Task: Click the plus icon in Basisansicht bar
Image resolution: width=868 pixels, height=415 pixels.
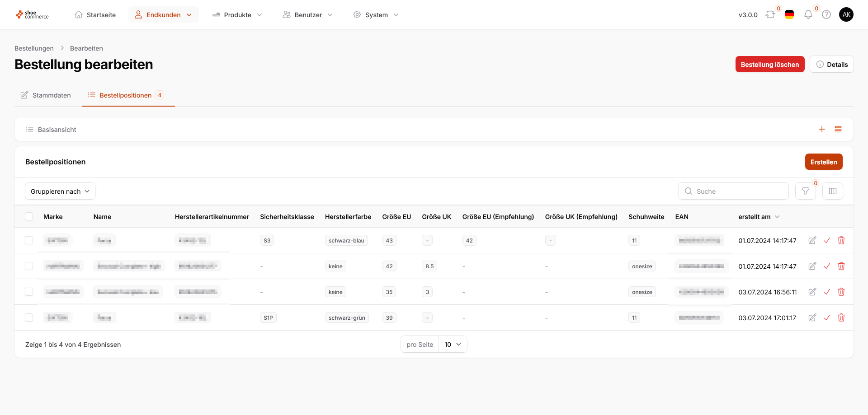Action: pyautogui.click(x=821, y=130)
